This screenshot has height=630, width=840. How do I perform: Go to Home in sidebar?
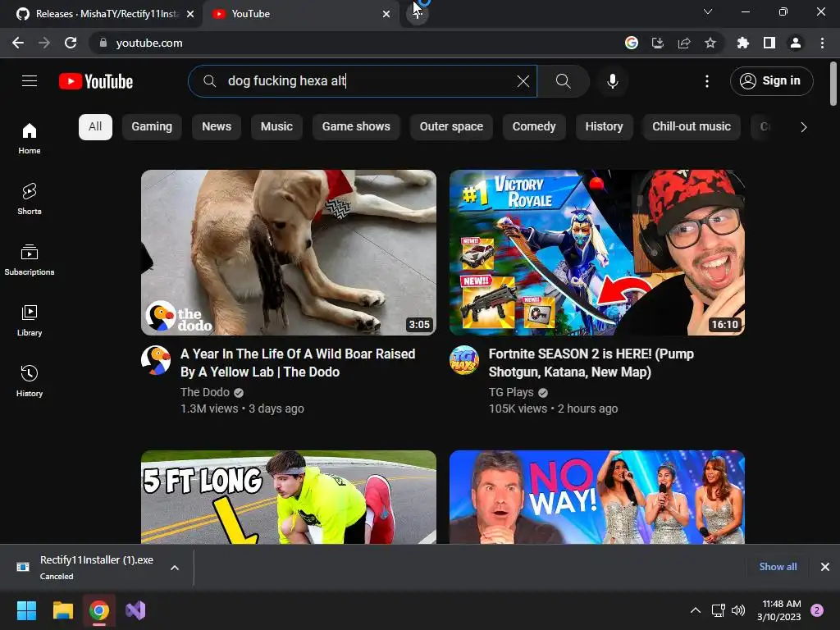coord(30,138)
